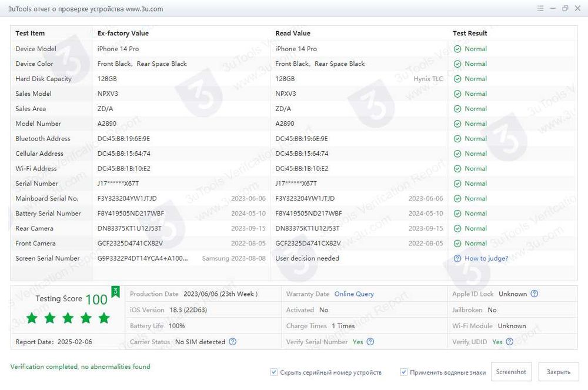Image resolution: width=588 pixels, height=390 pixels.
Task: Click the iOS Version 18.3 (22D63) value
Action: pos(188,310)
